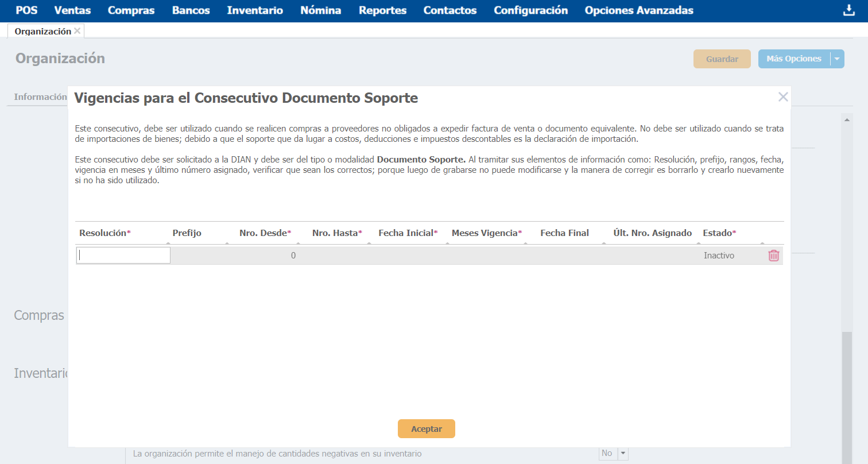
Task: Click the Estado cell showing Inactivo
Action: pyautogui.click(x=719, y=256)
